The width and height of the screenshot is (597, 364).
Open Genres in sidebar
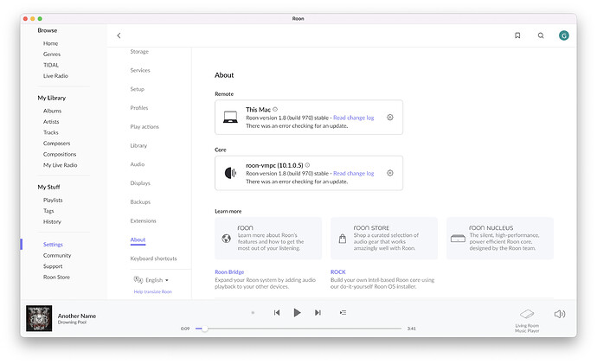point(52,54)
